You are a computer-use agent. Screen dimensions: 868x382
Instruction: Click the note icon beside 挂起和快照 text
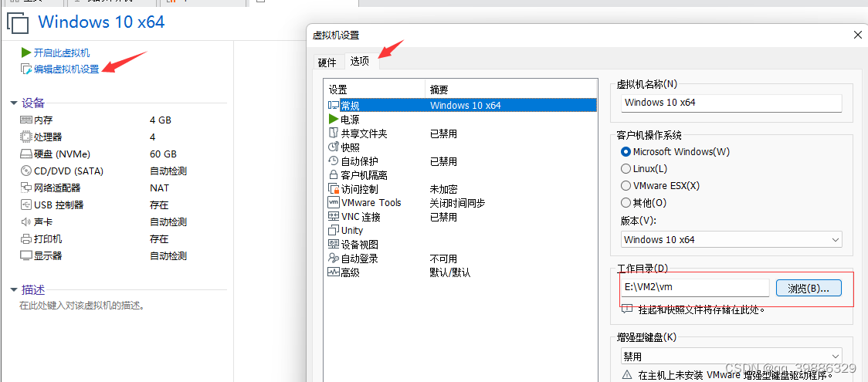(627, 309)
